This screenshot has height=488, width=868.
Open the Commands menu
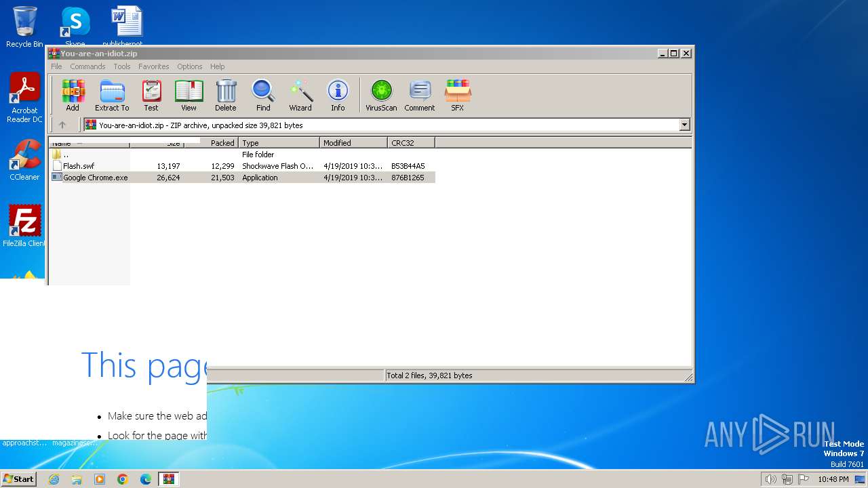[87, 66]
